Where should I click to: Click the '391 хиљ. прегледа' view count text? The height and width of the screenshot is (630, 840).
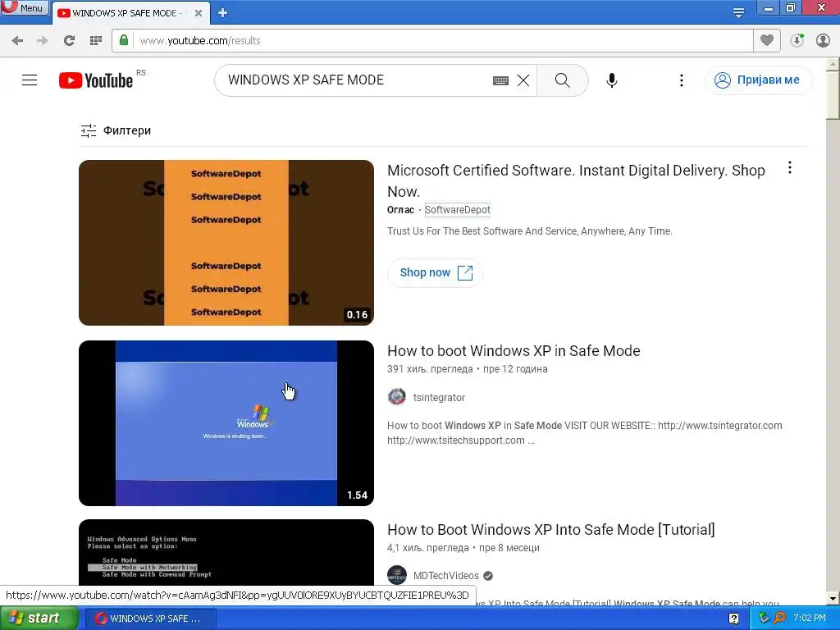(430, 369)
